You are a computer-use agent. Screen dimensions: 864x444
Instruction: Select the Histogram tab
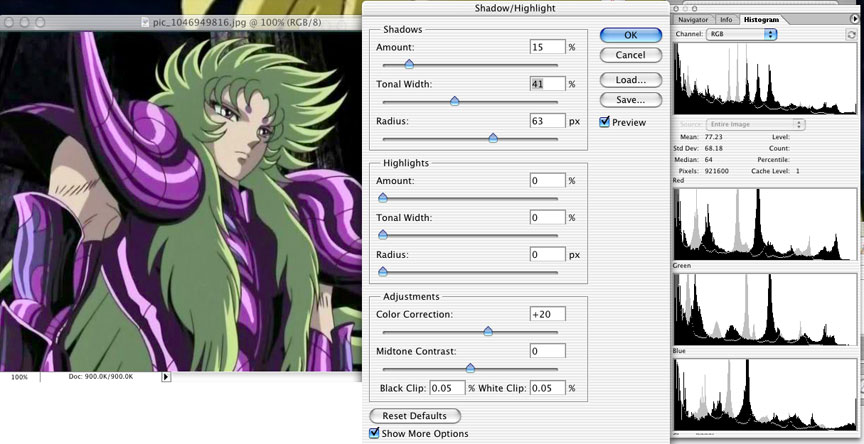coord(760,19)
